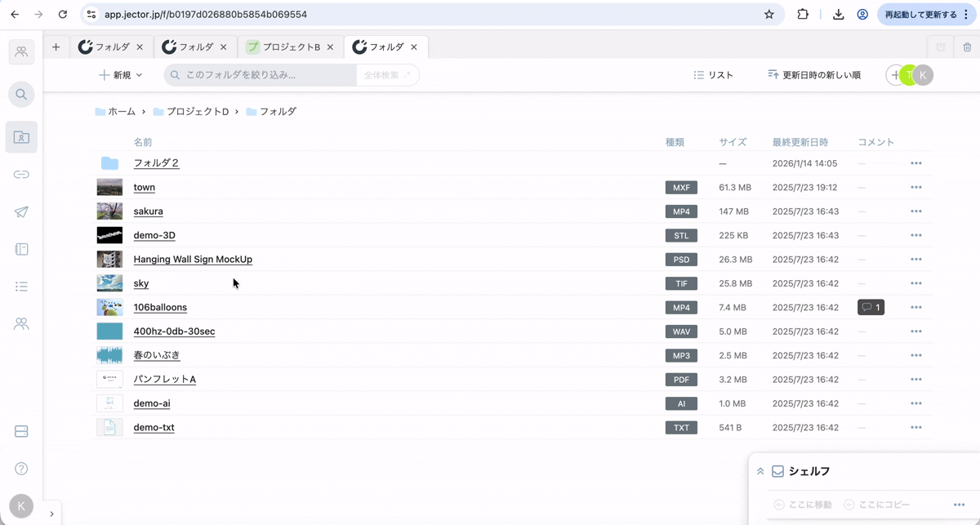Expand the sidebar with bottom arrow
The image size is (980, 525).
[x=51, y=514]
